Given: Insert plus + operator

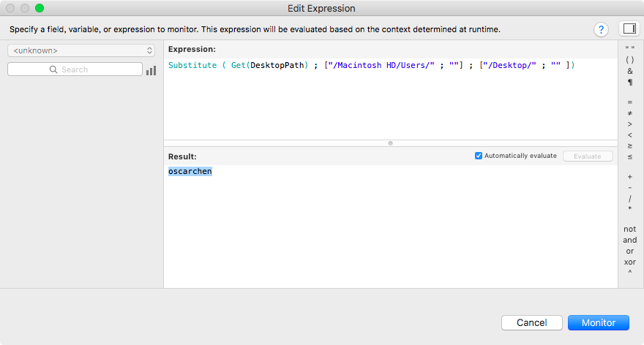Looking at the screenshot, I should [x=629, y=177].
